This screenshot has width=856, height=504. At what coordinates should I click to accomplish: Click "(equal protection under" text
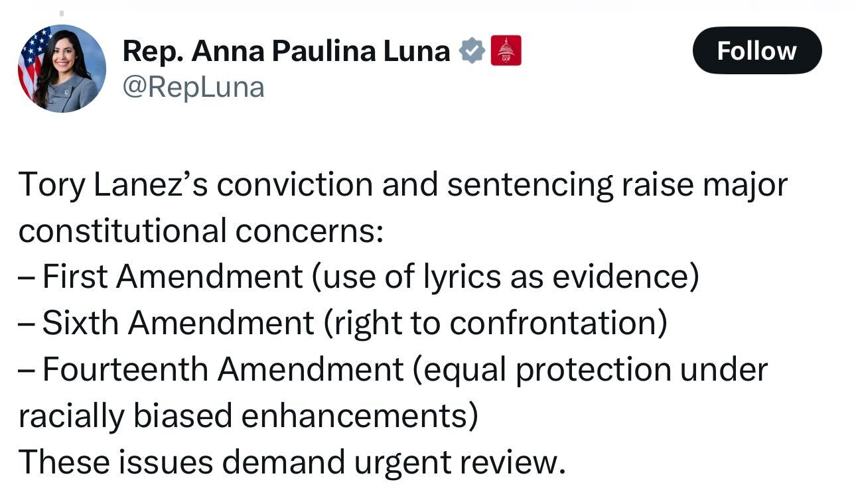click(590, 369)
